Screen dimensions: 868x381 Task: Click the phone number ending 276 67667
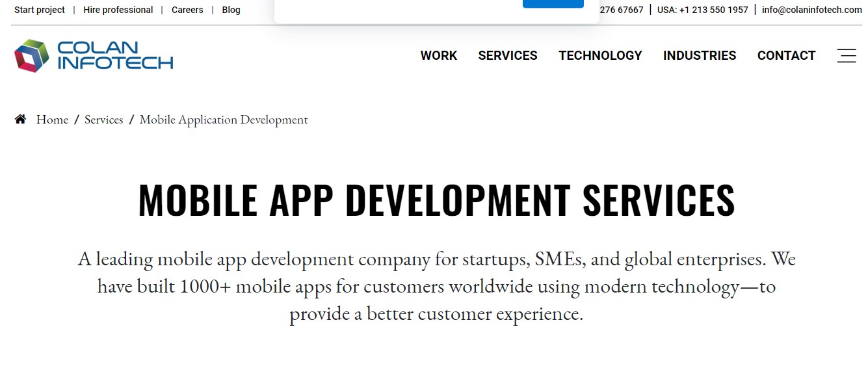(621, 10)
